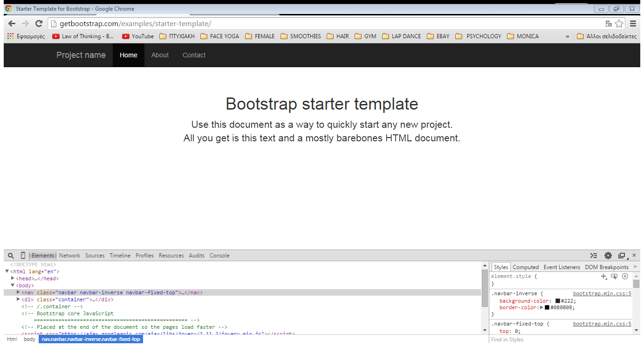
Task: Open the PSYCHOLOGY bookmarks folder
Action: pos(479,36)
